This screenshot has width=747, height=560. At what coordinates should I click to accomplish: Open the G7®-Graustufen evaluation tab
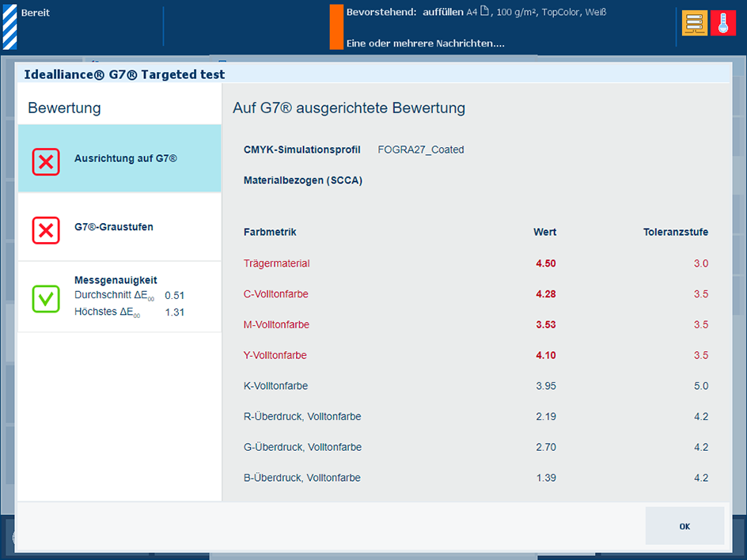click(119, 227)
